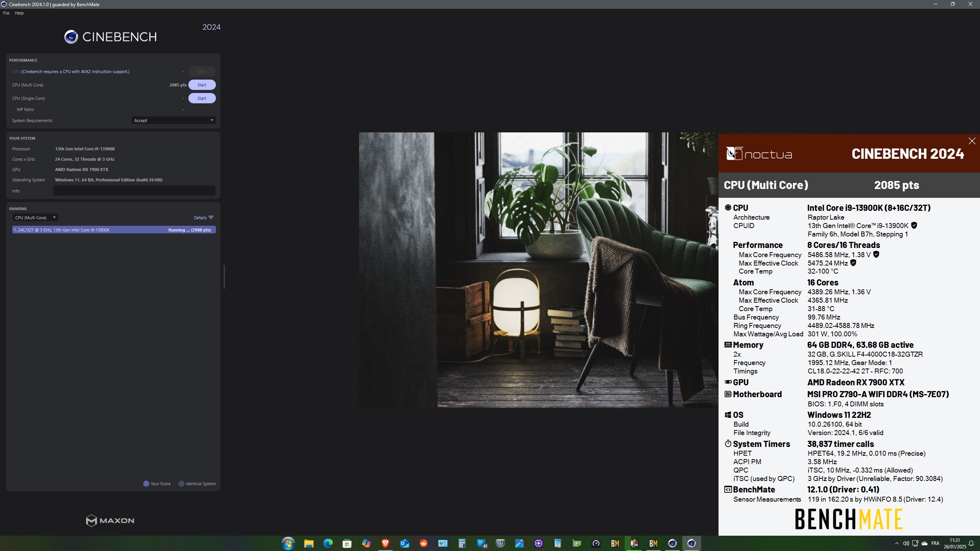This screenshot has height=551, width=980.
Task: Open the volume control in tray
Action: 906,543
